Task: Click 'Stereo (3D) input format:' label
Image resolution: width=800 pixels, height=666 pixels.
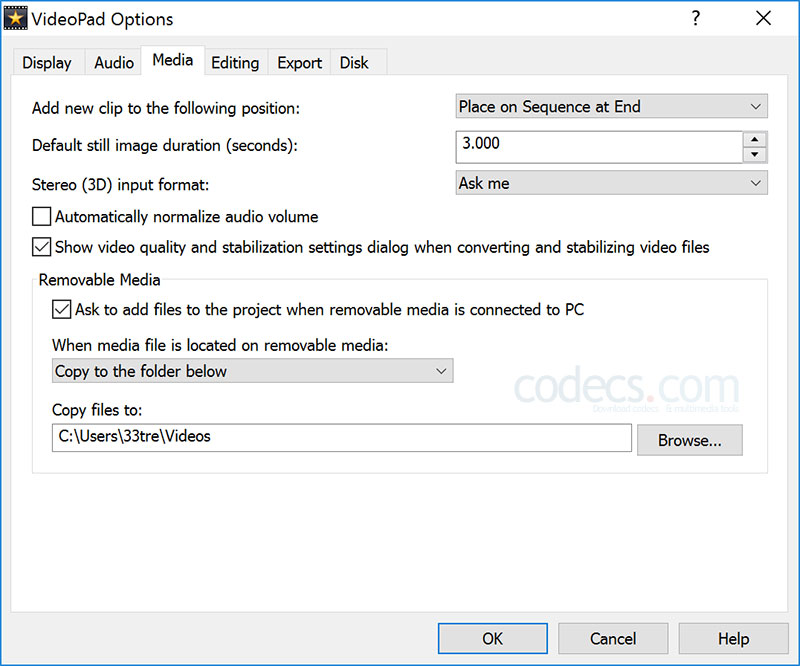Action: (120, 184)
